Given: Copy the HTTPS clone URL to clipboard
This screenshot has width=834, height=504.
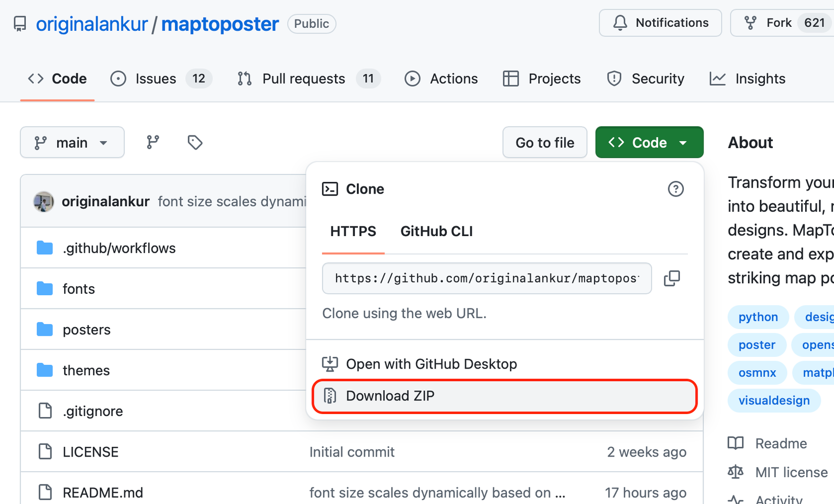Looking at the screenshot, I should (x=672, y=278).
